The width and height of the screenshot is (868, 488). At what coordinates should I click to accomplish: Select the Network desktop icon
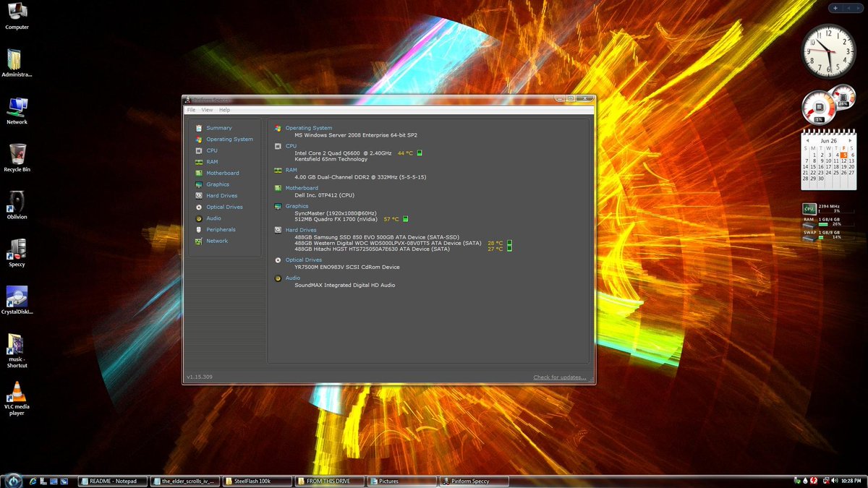click(x=17, y=111)
